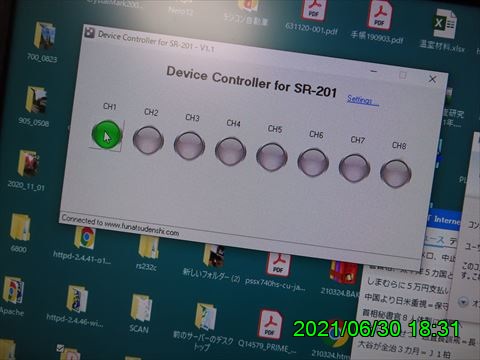Select the rs232c folder icon
The image size is (480, 360).
[149, 247]
